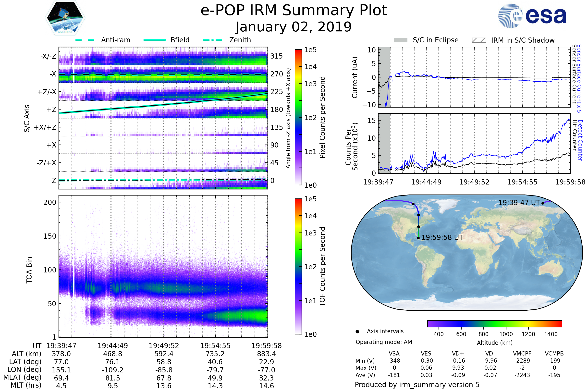Click the ESA logo

click(x=532, y=15)
